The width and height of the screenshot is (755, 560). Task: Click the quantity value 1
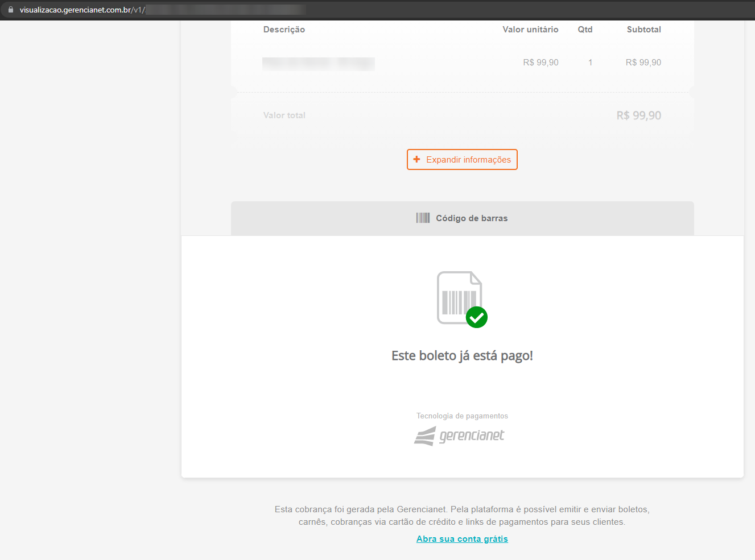point(591,63)
